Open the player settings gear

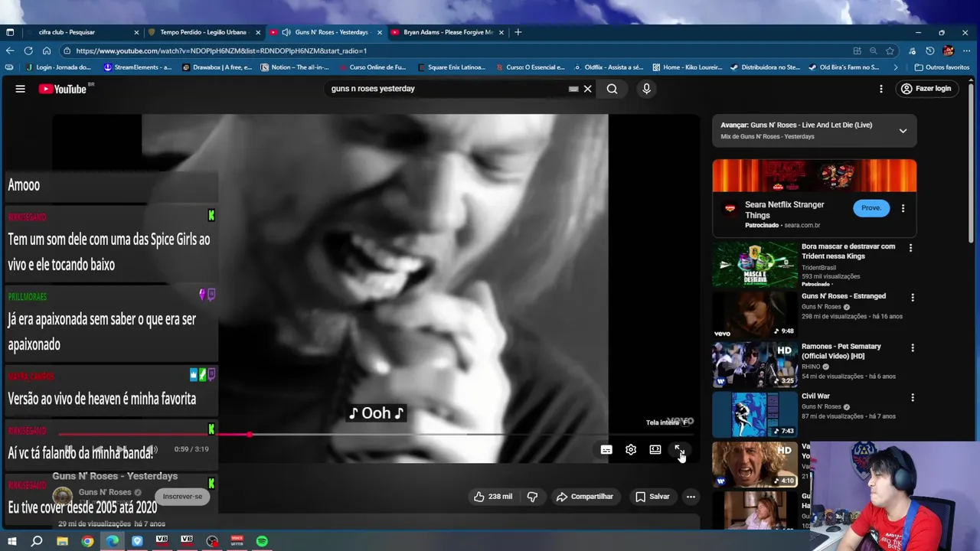tap(631, 450)
